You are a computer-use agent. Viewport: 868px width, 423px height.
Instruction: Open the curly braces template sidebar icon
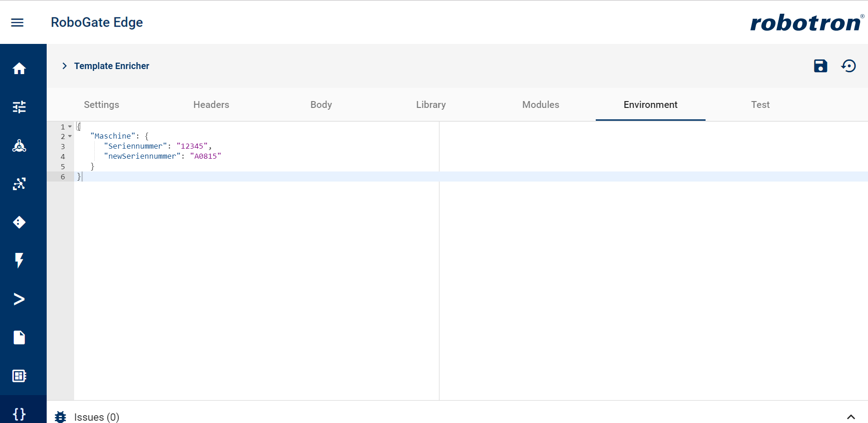coord(19,414)
